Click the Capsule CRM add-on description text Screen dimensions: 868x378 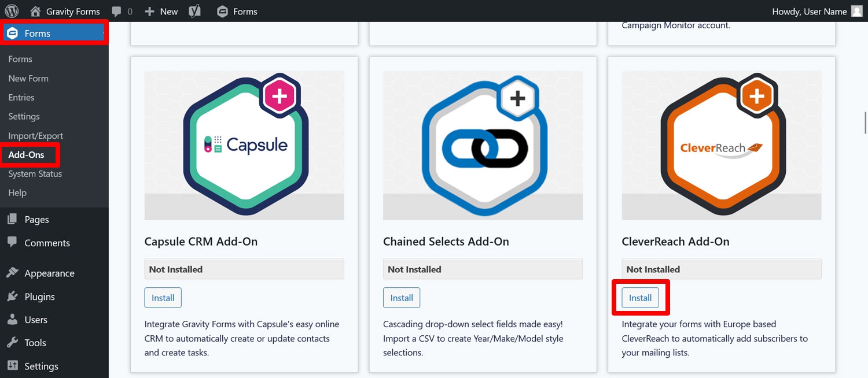tap(242, 338)
